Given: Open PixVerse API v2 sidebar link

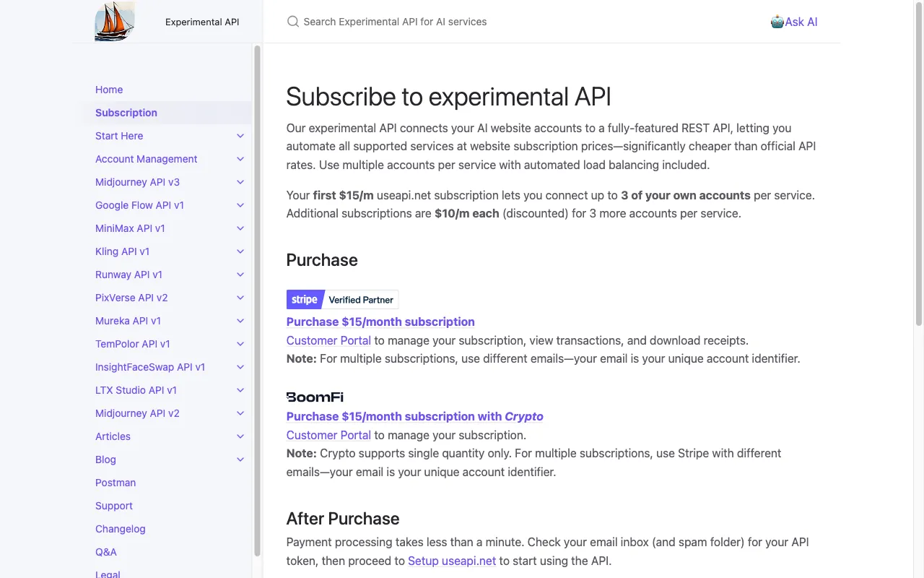Looking at the screenshot, I should tap(131, 298).
